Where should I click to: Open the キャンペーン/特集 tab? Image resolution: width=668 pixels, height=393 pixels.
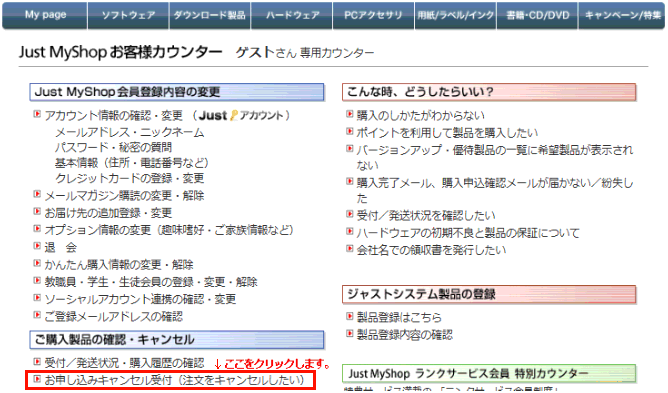point(622,15)
